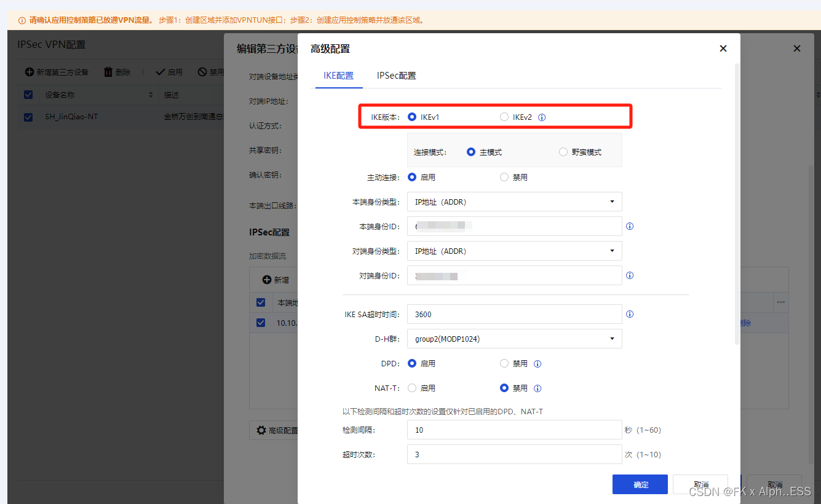
Task: Click the 高级配置 dialog vertical scrollbar
Action: (x=737, y=203)
